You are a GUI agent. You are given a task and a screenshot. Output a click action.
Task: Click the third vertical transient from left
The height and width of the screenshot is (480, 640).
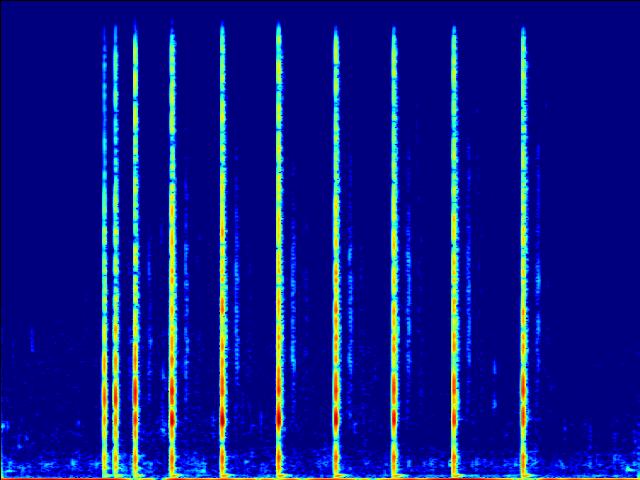tap(135, 250)
